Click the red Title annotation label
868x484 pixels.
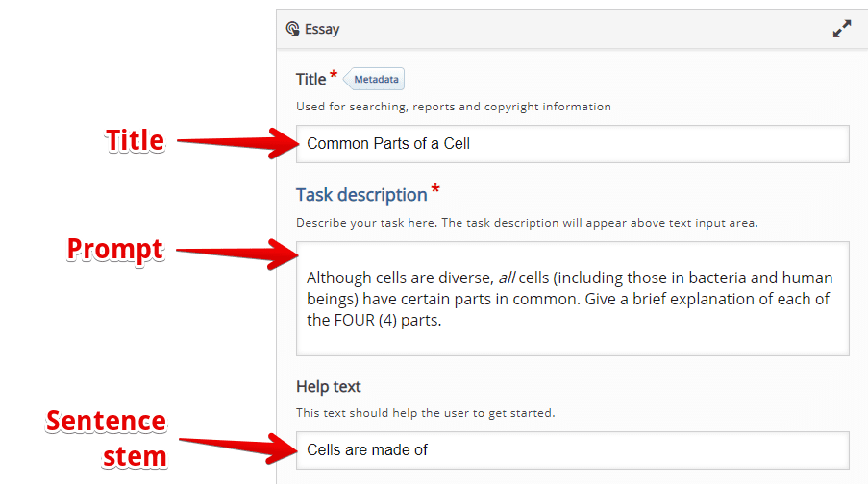pyautogui.click(x=136, y=140)
